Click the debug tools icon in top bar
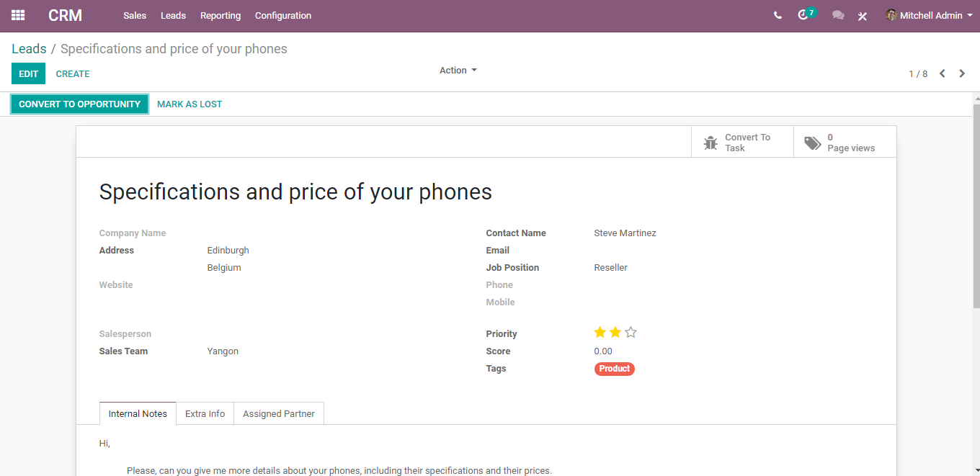The height and width of the screenshot is (476, 980). (x=862, y=16)
